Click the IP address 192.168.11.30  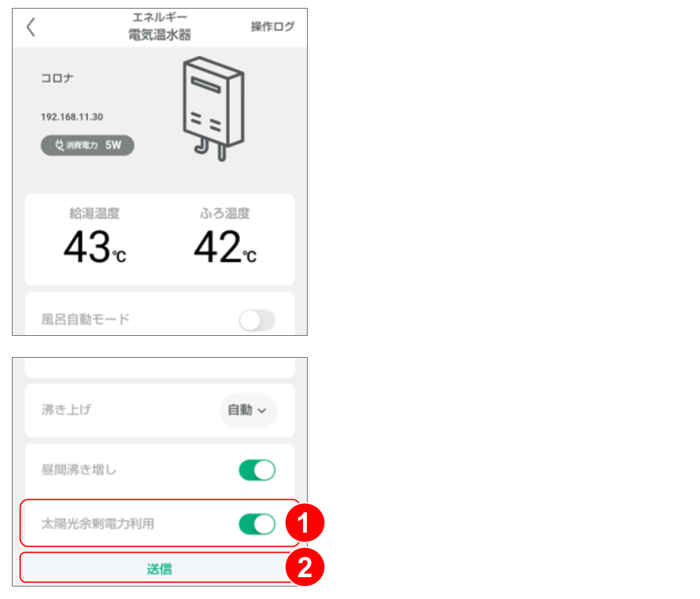pos(71,117)
